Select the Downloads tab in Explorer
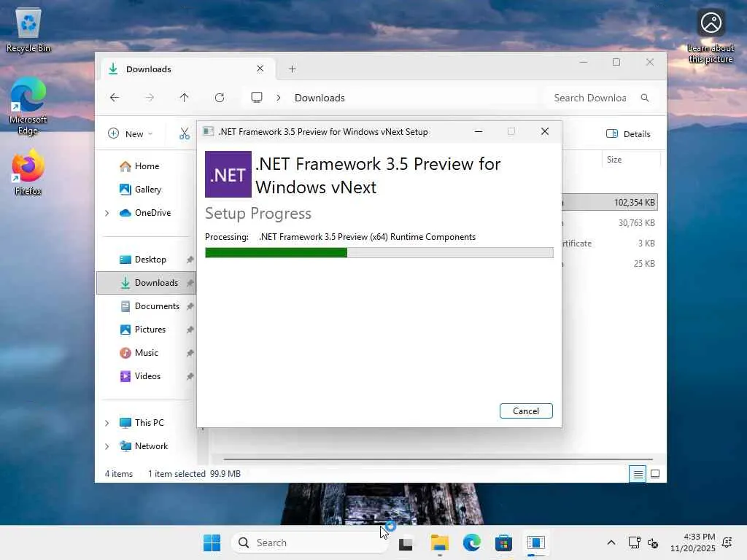Image resolution: width=747 pixels, height=560 pixels. point(188,69)
